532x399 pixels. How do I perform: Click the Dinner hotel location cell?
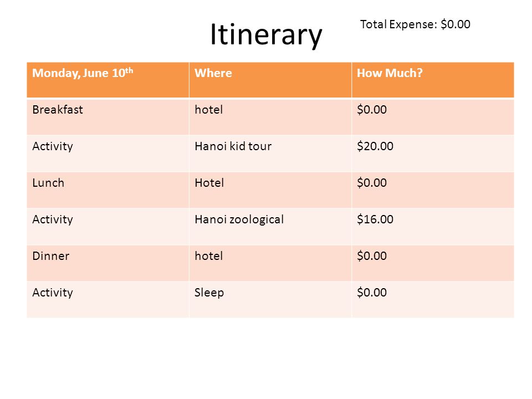pyautogui.click(x=270, y=263)
